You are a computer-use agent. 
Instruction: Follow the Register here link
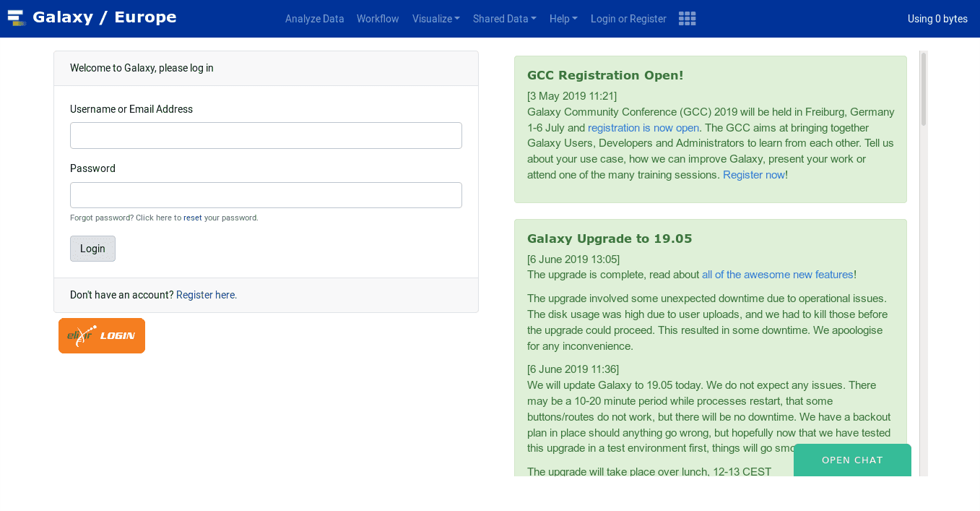click(207, 295)
